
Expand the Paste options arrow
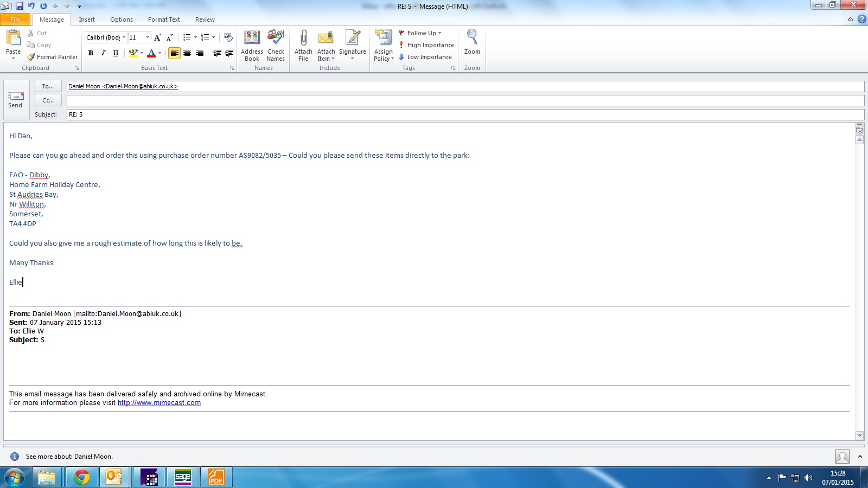tap(13, 58)
